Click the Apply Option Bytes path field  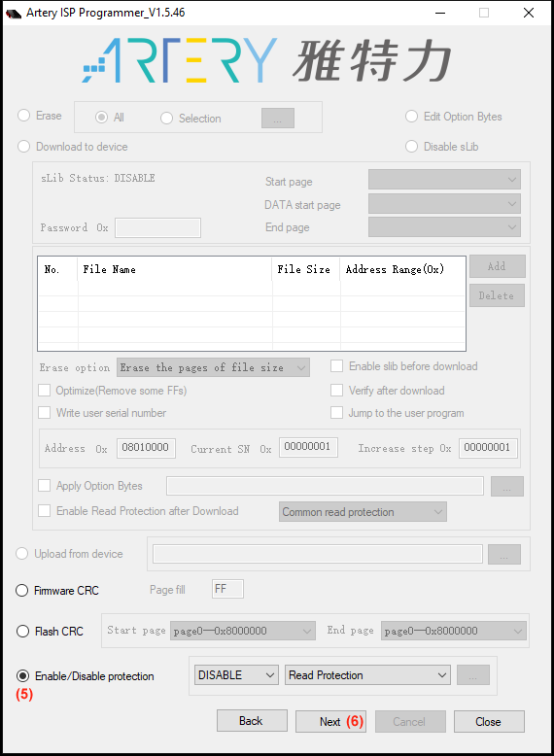click(325, 486)
